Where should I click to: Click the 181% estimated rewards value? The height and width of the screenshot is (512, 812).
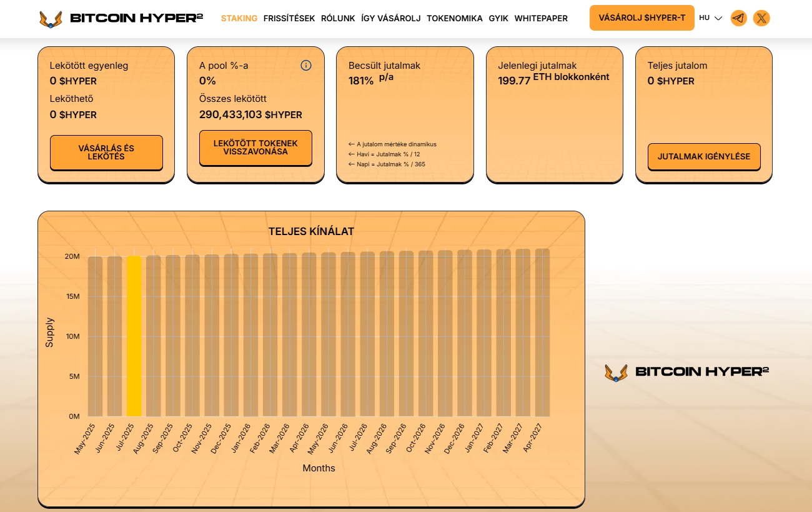pyautogui.click(x=361, y=81)
